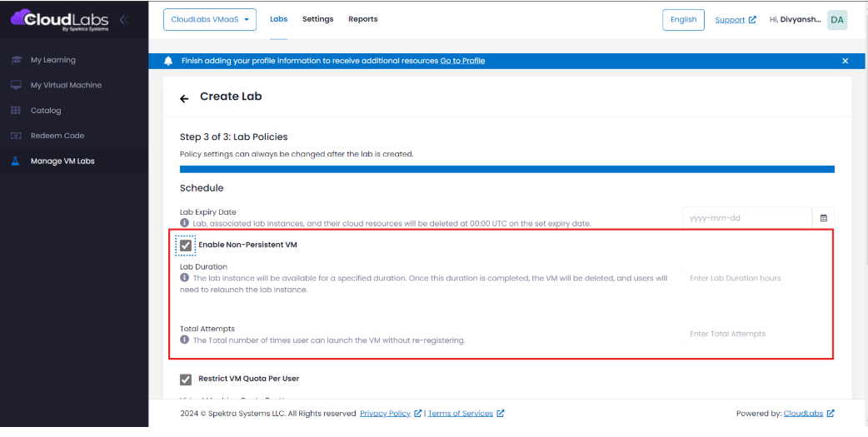
Task: Open the Support link
Action: tap(730, 20)
